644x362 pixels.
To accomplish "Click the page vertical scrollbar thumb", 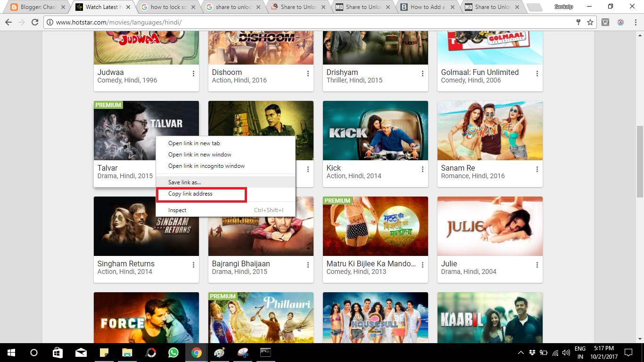I will click(640, 161).
